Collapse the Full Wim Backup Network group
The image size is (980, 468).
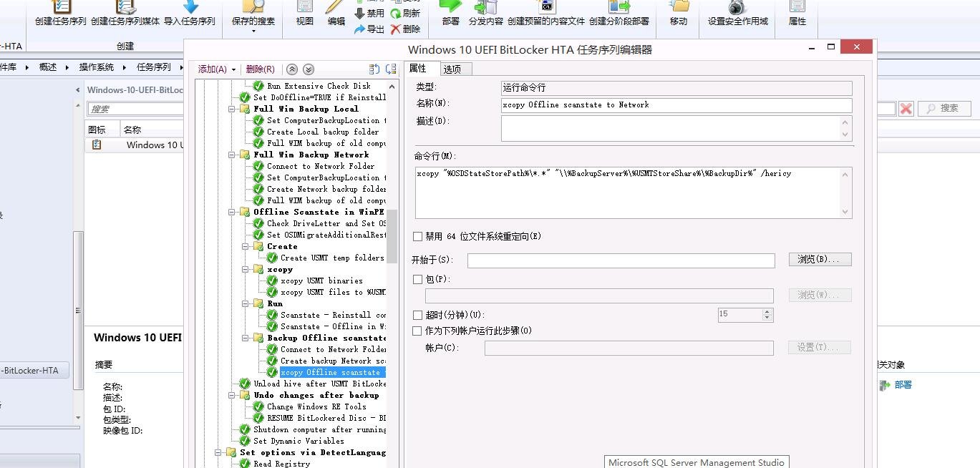(231, 155)
